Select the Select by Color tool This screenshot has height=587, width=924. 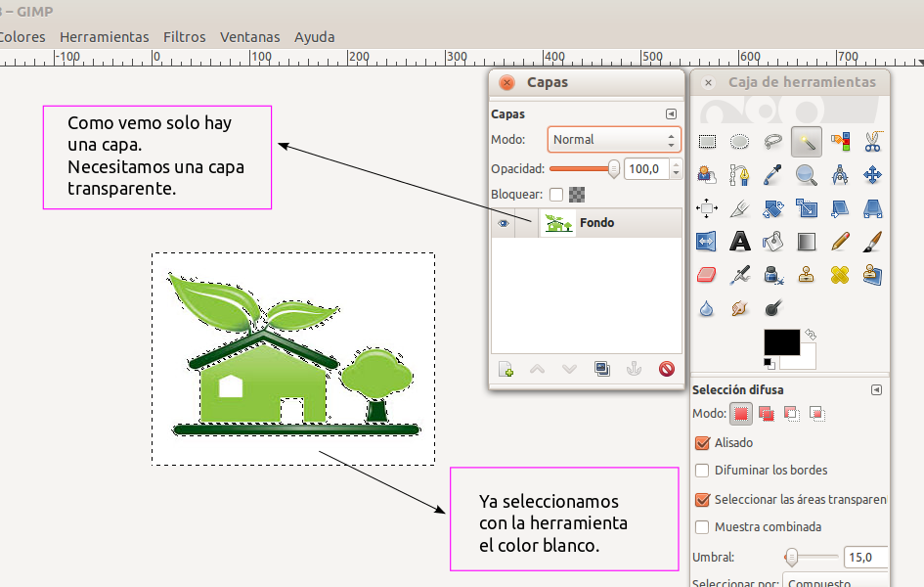(840, 142)
